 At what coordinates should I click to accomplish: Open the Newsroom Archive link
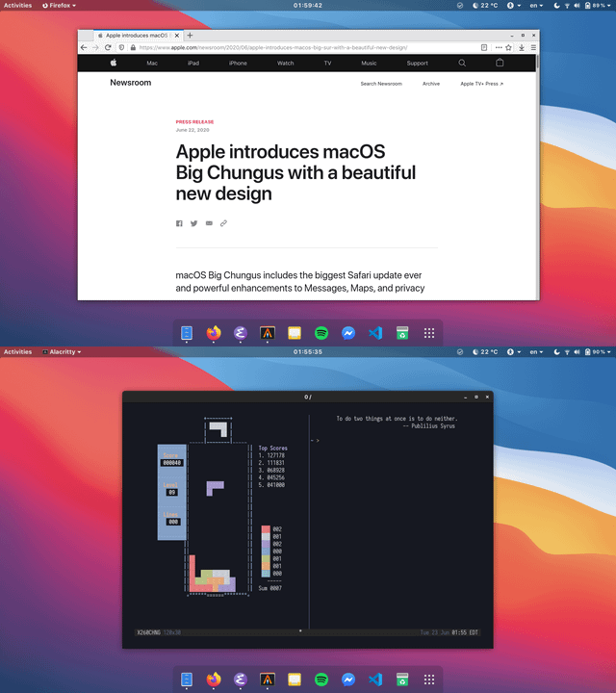click(431, 84)
